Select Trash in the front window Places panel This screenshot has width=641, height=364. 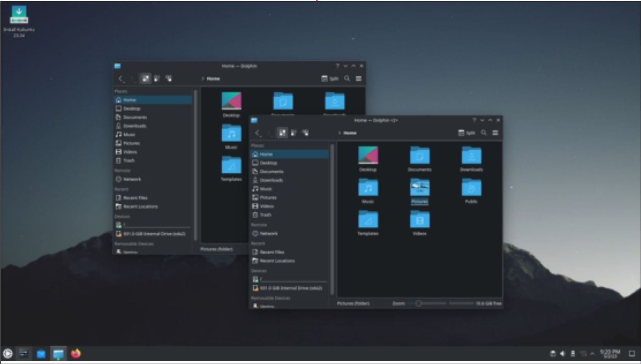coord(290,215)
